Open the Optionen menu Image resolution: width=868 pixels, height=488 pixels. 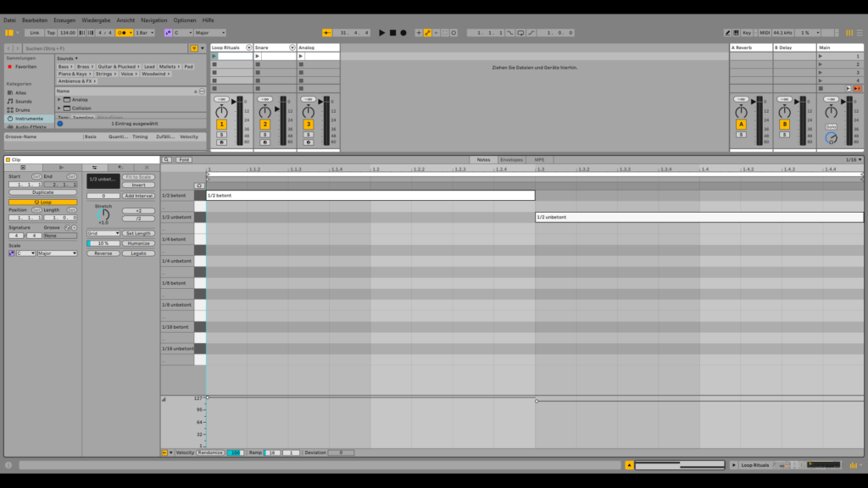tap(184, 20)
